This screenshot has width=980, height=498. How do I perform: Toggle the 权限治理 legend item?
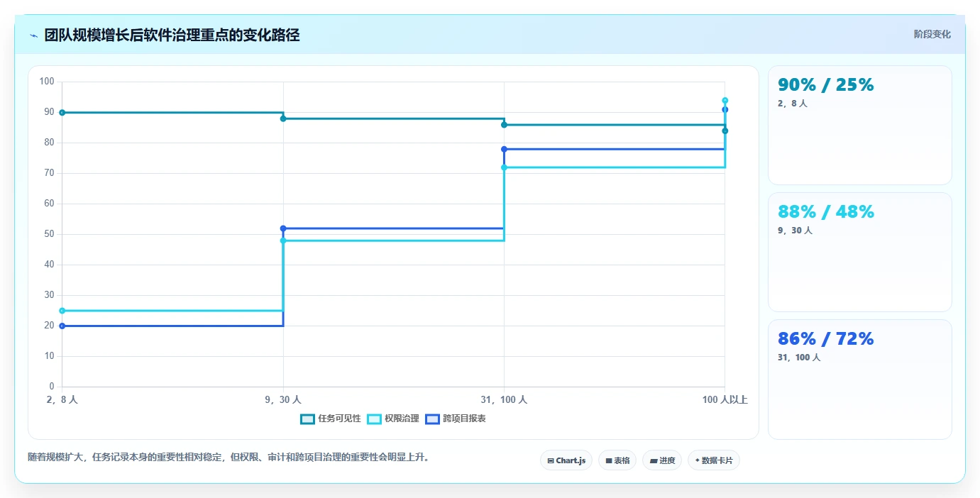[393, 419]
